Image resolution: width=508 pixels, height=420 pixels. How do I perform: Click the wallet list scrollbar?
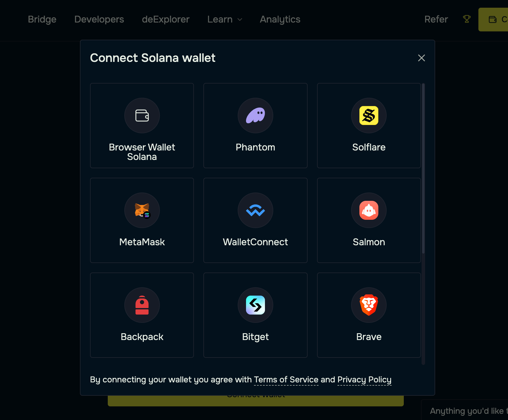(423, 169)
